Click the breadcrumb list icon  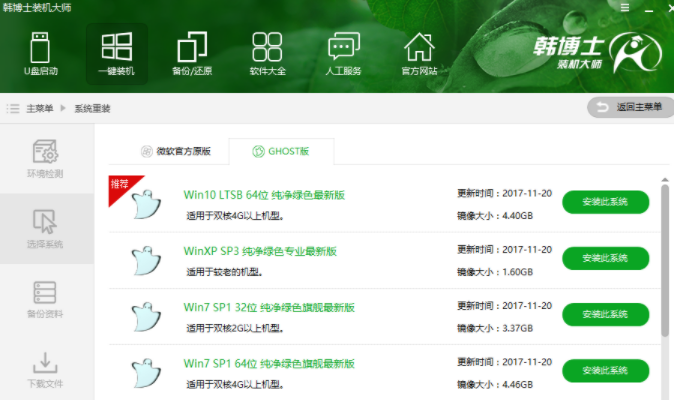tap(13, 108)
